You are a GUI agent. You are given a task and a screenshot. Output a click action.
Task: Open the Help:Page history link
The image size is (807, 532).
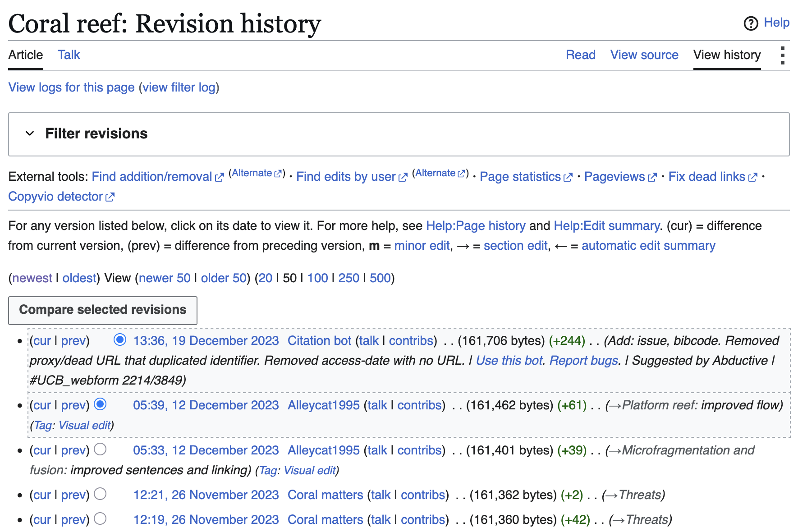[x=476, y=226]
